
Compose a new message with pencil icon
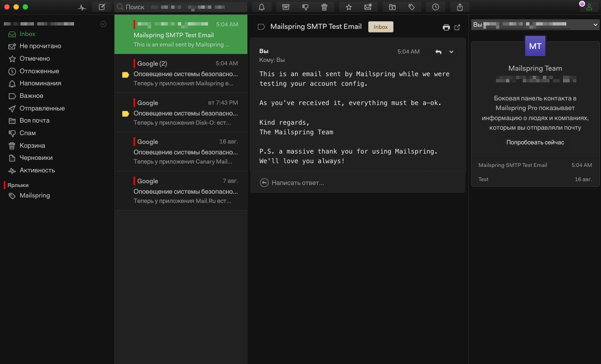pos(102,7)
